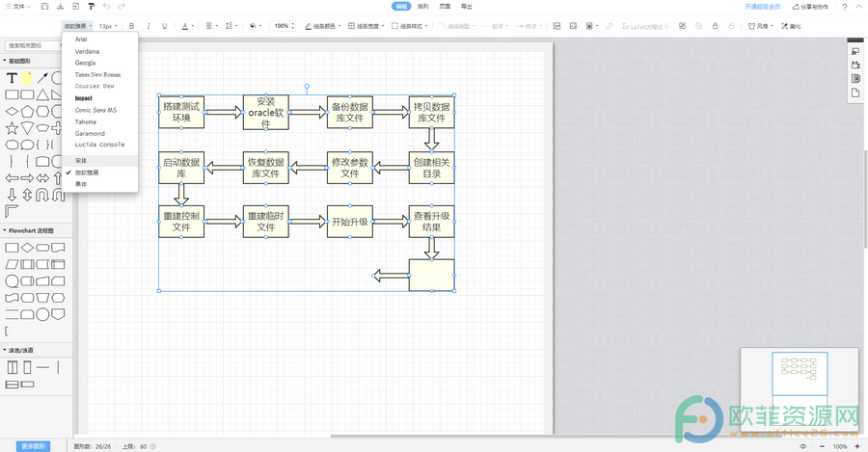Screen dimensions: 868x452
Task: Click the help question mark icon
Action: coord(844,7)
